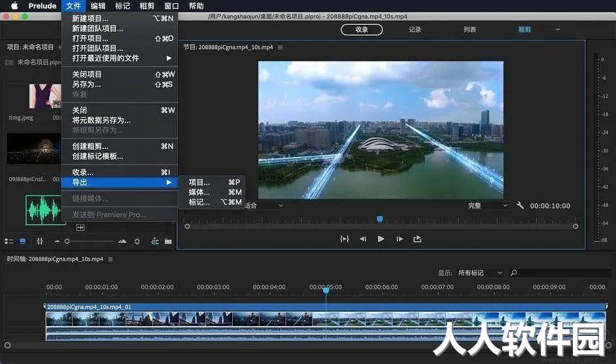Open the 窗口 menu
Screen dimensions: 616x364
tap(171, 6)
